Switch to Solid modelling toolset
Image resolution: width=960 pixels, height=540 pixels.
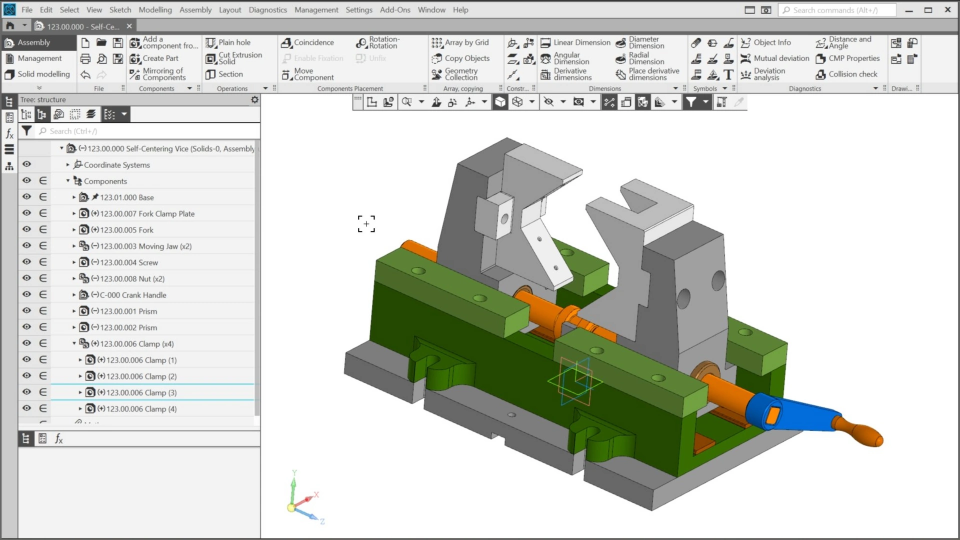(x=43, y=74)
